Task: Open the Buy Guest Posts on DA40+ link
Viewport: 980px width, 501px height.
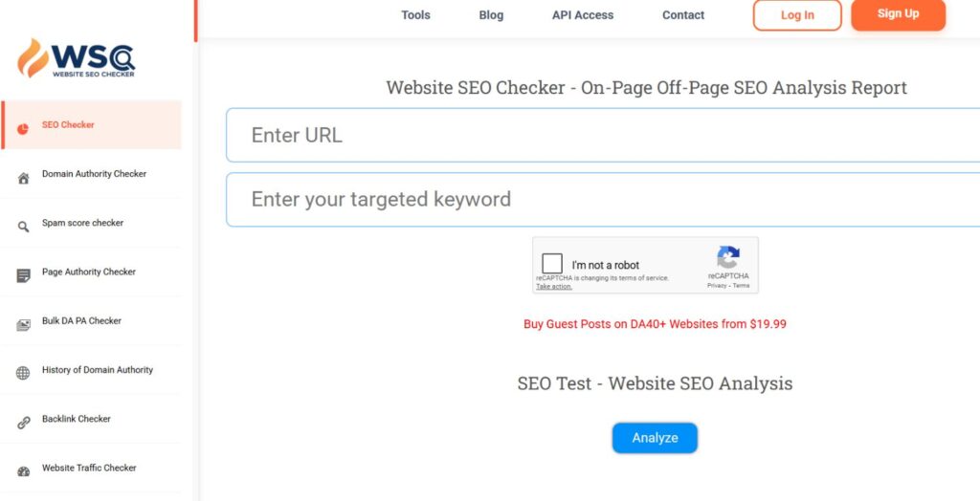Action: (x=655, y=324)
